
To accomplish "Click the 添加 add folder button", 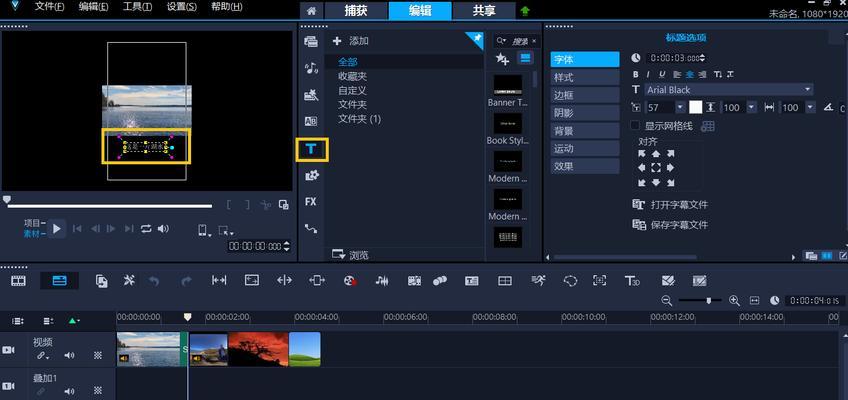I will (350, 41).
